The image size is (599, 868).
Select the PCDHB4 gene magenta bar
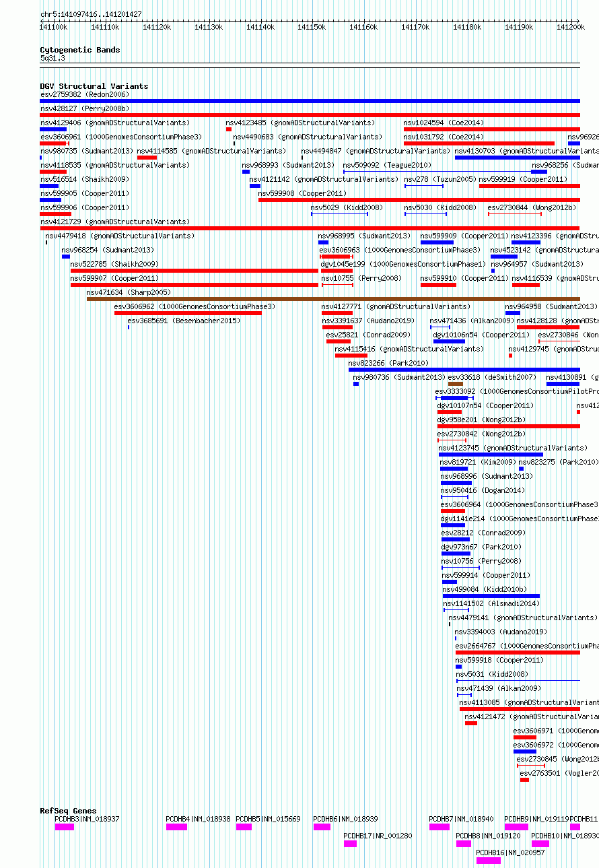[x=176, y=827]
